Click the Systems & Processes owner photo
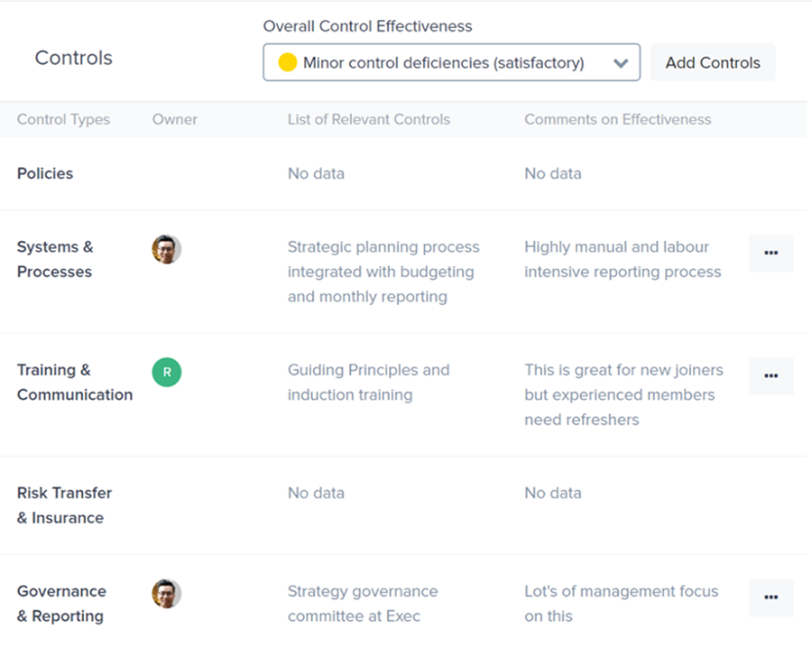The height and width of the screenshot is (648, 812). 167,249
